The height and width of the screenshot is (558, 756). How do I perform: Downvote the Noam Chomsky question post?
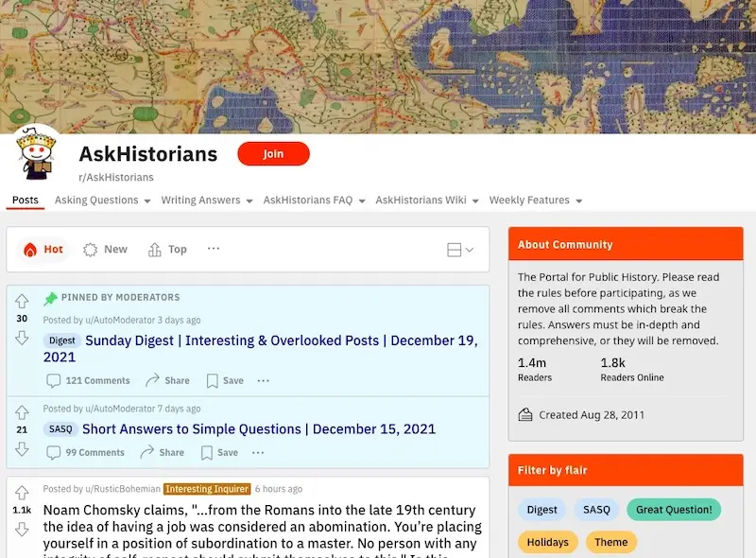[x=22, y=530]
